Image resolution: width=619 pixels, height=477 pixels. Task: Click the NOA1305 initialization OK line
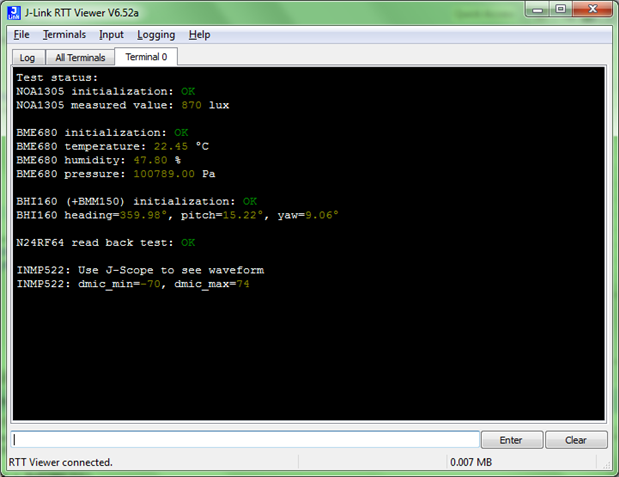coord(106,92)
